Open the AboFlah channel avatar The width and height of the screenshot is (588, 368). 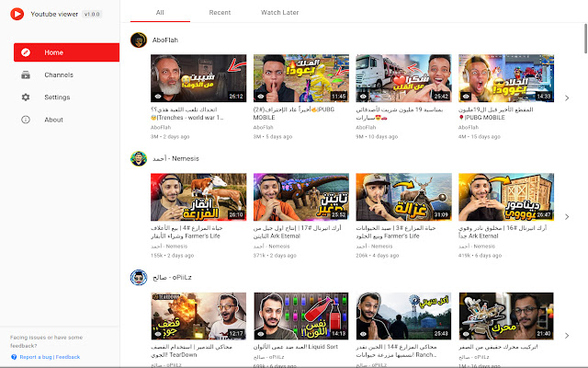tap(139, 40)
